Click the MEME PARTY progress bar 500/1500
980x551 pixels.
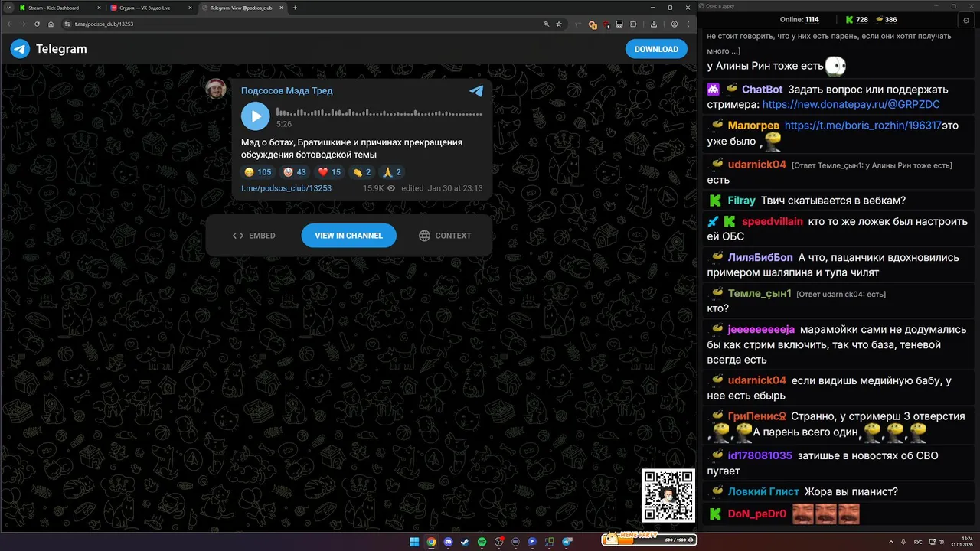click(x=649, y=540)
